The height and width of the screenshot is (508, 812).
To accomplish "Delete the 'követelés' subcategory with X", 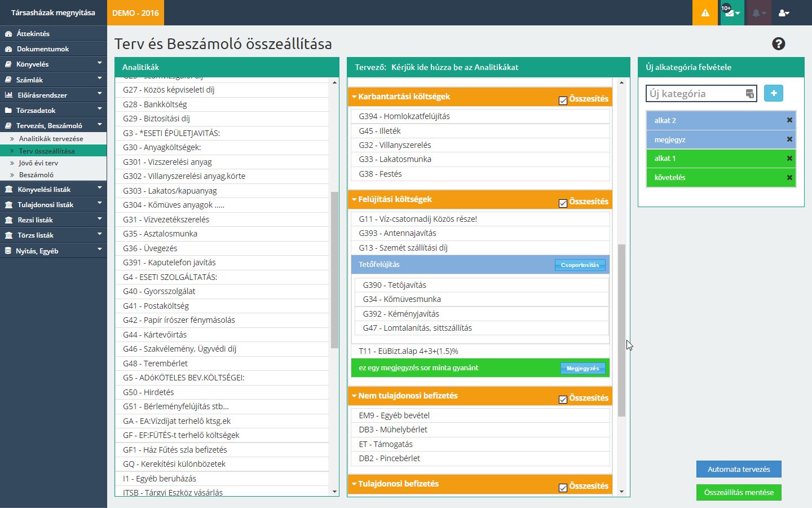I will pyautogui.click(x=789, y=178).
